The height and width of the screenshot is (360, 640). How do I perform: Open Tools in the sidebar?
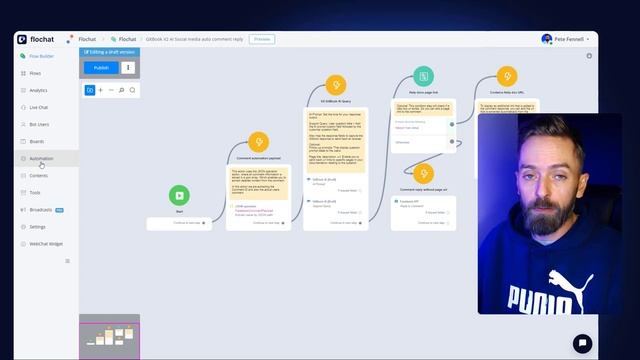[31, 193]
